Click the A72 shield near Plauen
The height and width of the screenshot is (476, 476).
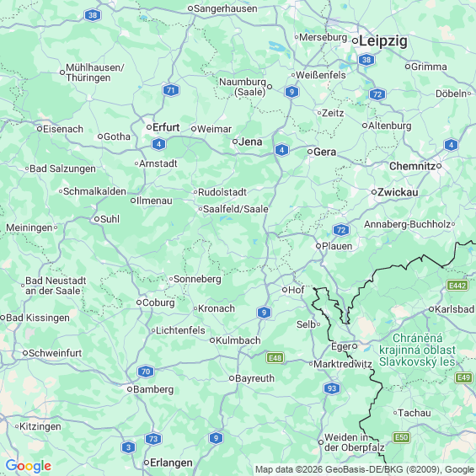point(341,230)
